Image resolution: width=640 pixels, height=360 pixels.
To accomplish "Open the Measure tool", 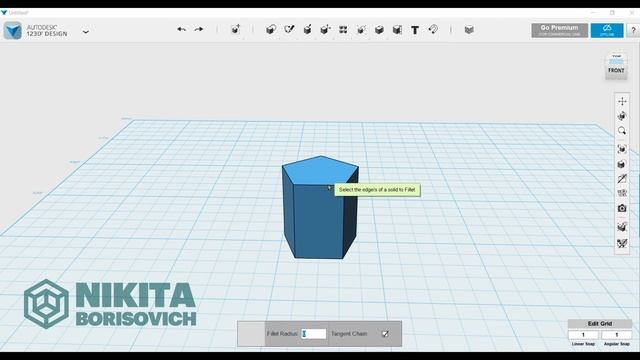I will [x=397, y=29].
